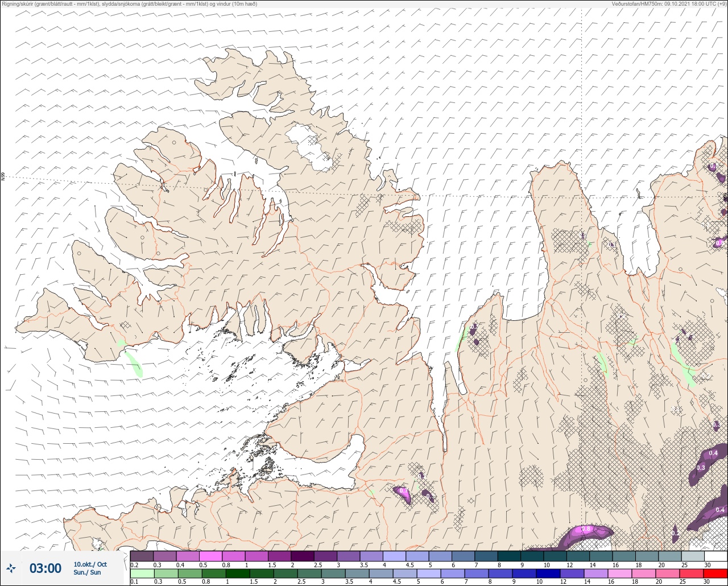Select lower legend swatch above label 25
The height and width of the screenshot is (586, 728).
(x=692, y=573)
